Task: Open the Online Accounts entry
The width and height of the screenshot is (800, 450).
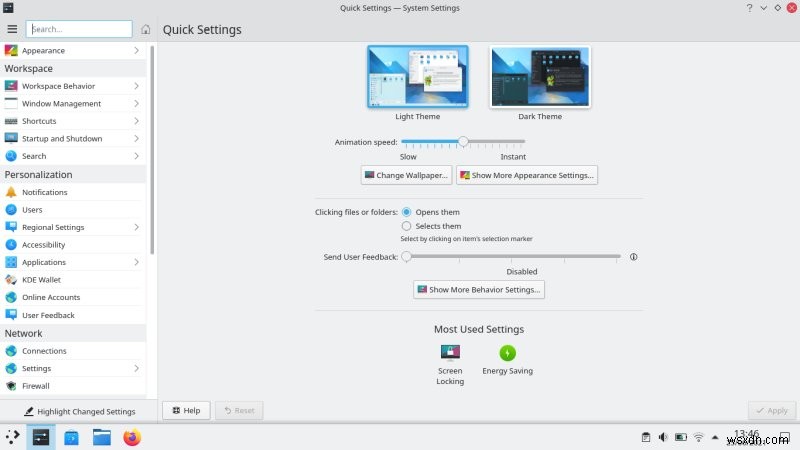Action: pos(72,297)
